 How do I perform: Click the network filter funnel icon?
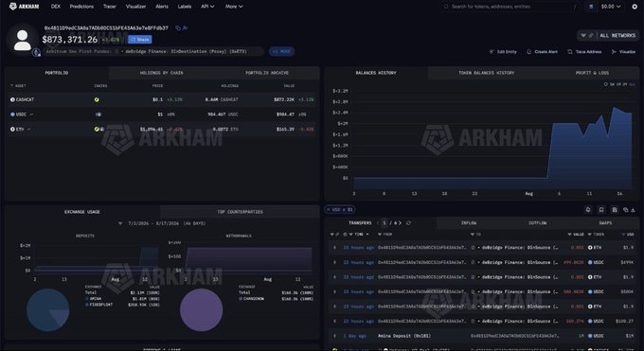pos(583,36)
